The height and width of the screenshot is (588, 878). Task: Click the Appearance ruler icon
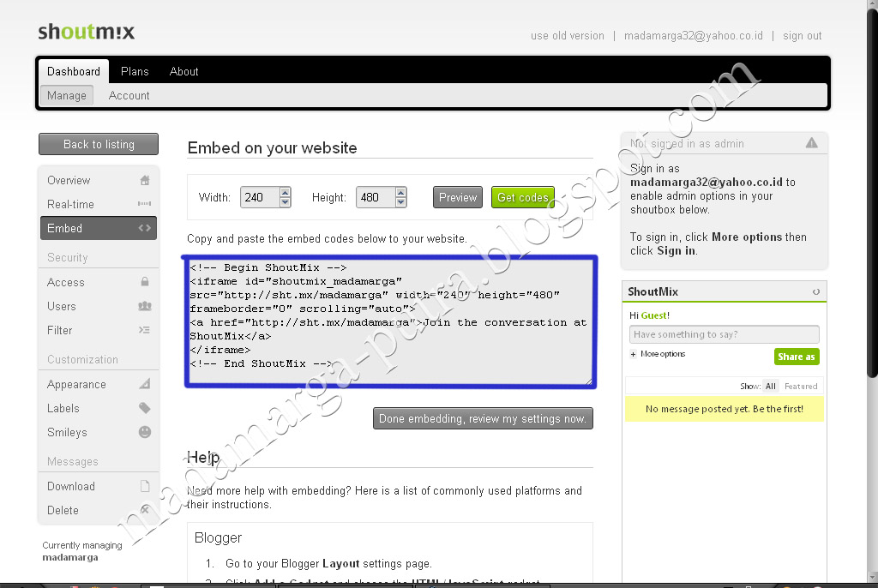144,384
